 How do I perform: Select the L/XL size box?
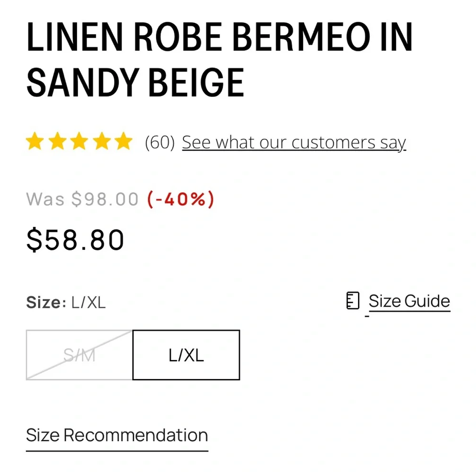[186, 355]
